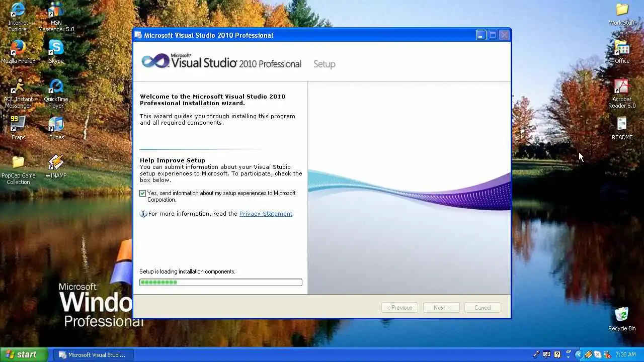
Task: Click the 'Setup is loading installation components' text
Action: tap(187, 271)
